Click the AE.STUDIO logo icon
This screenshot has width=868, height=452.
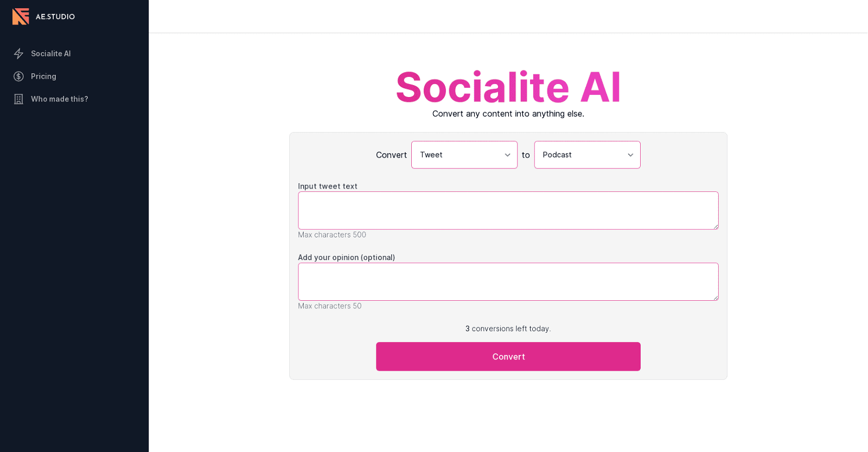coord(20,16)
